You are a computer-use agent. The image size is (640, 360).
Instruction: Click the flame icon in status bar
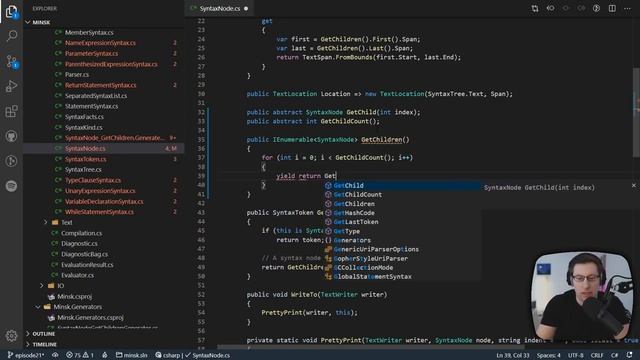105,355
